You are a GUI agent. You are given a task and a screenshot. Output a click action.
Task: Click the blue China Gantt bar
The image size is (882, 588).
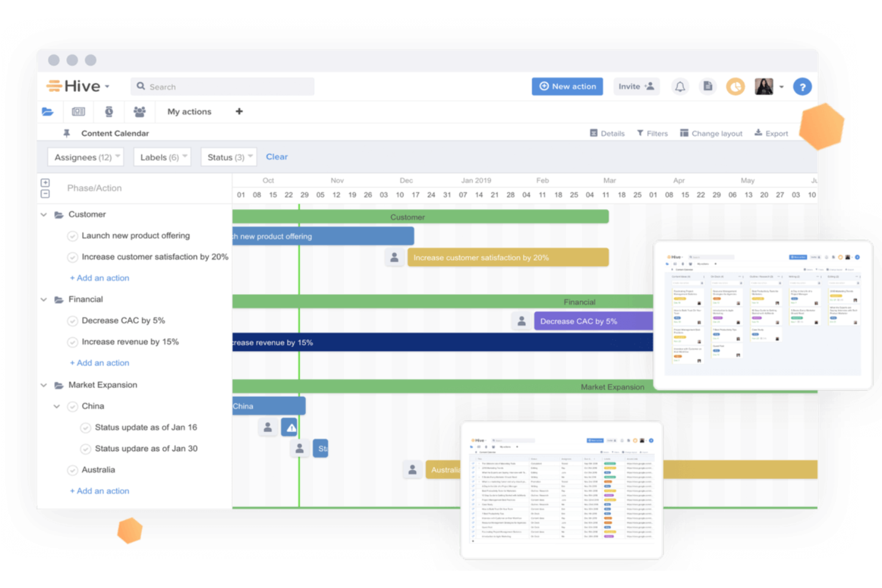point(269,406)
